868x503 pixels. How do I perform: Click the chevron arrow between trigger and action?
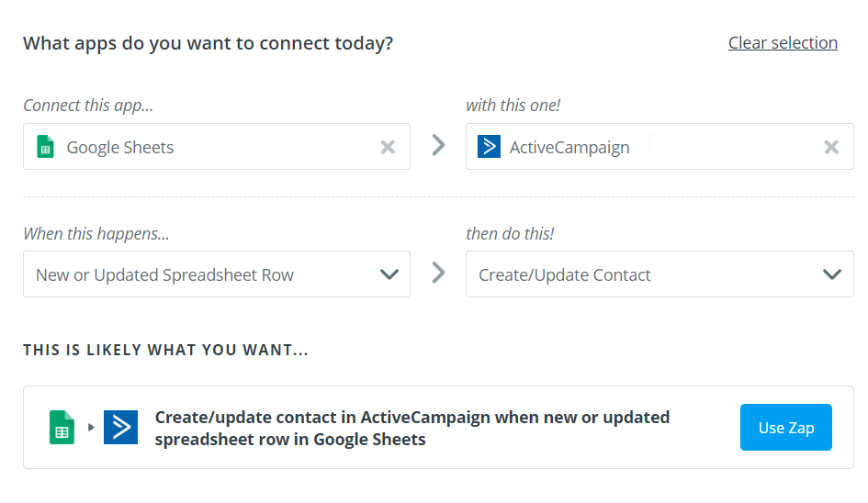(x=438, y=273)
